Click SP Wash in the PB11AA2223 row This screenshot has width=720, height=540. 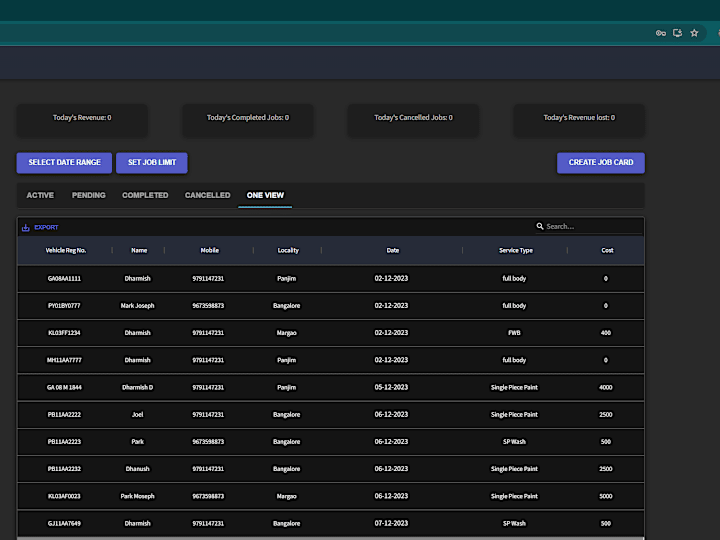(514, 442)
